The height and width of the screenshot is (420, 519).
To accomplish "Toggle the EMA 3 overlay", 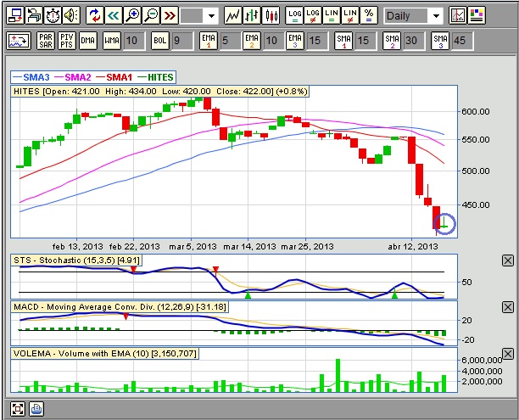I will pyautogui.click(x=295, y=41).
